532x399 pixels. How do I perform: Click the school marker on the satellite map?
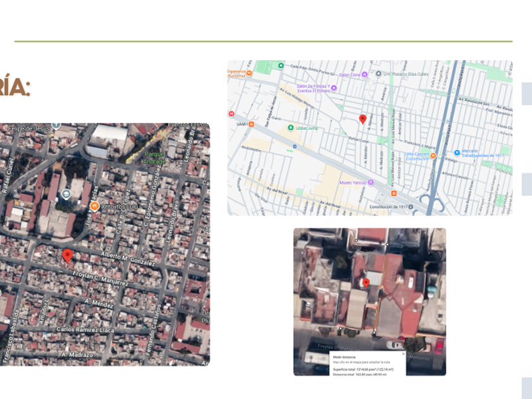(66, 194)
